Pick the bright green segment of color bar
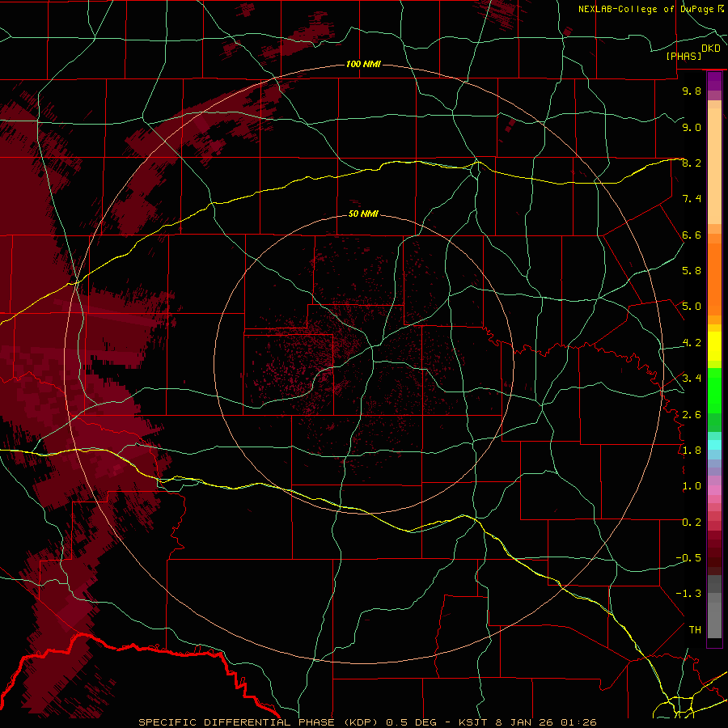728x728 pixels. 714,390
